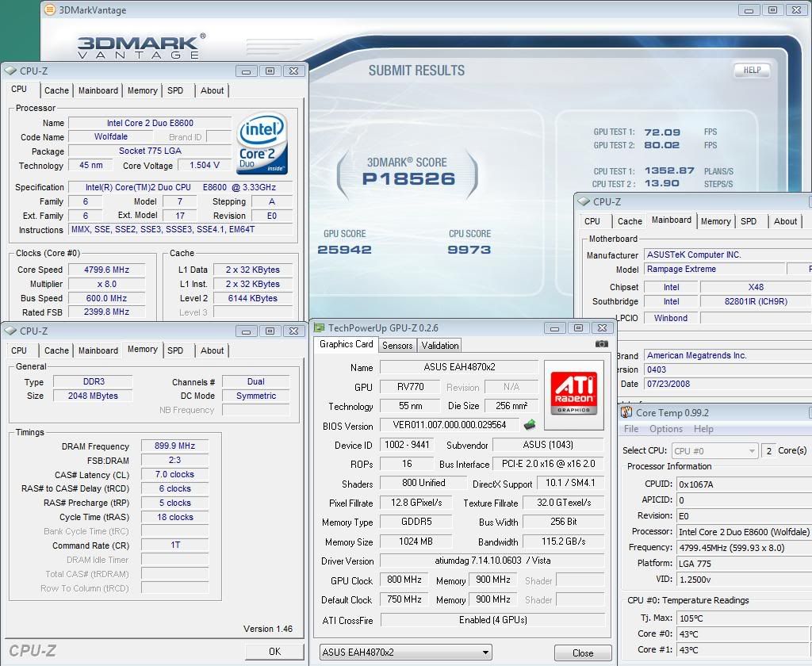Screen dimensions: 812x666
Task: Click the CPU-Z icon in the Mainboard window's title bar
Action: click(584, 202)
